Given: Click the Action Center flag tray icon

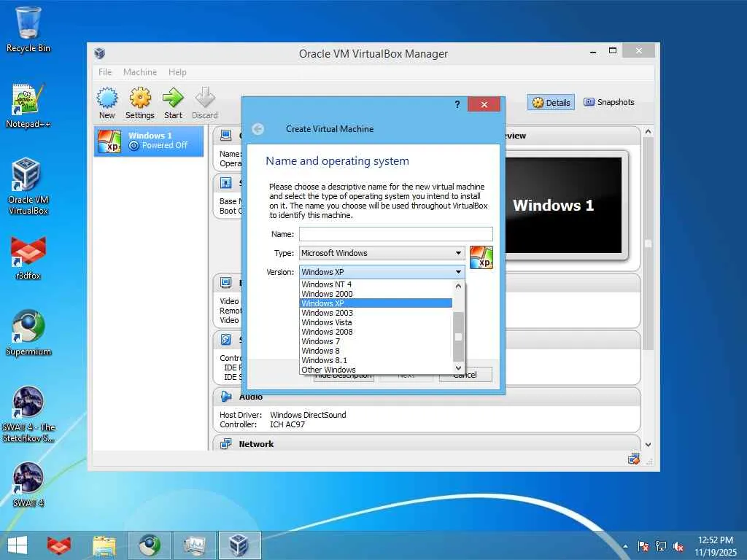Looking at the screenshot, I should [643, 547].
